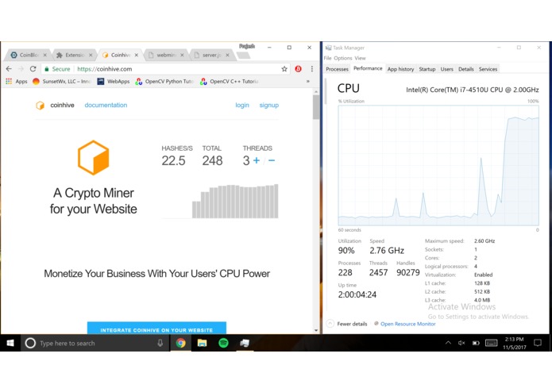Open Apps bookmarks shortcut
552x392 pixels.
pyautogui.click(x=17, y=81)
